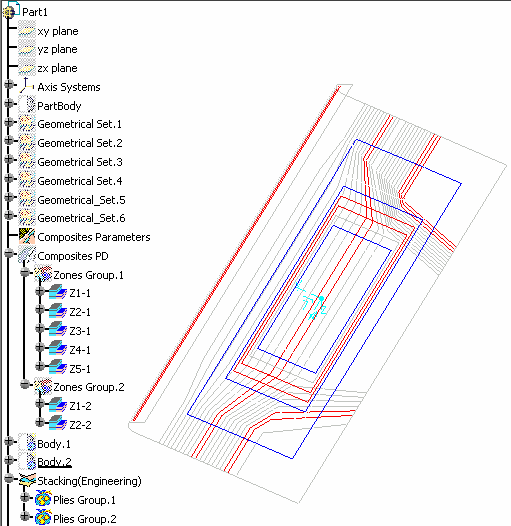
Task: Expand the Body.1 node
Action: [9, 441]
